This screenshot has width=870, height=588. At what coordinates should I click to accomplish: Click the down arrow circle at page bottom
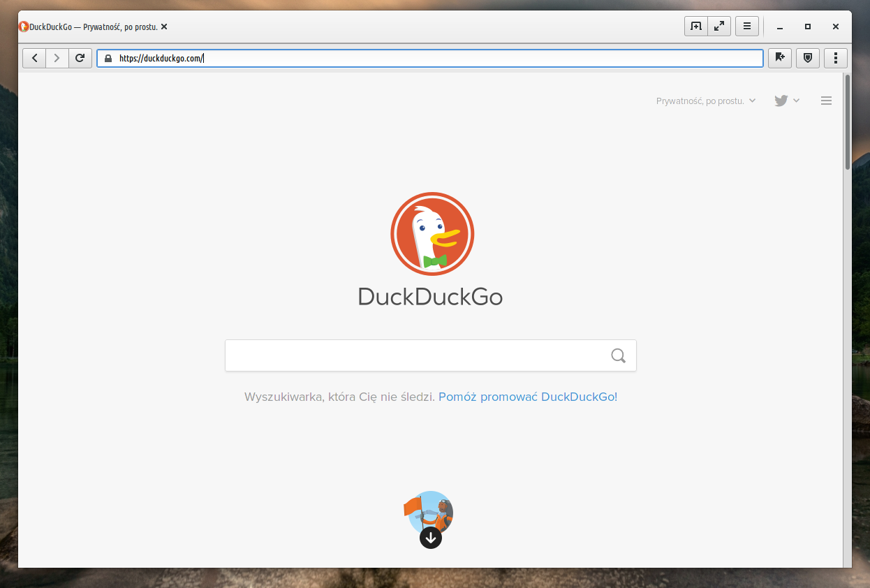pos(431,538)
